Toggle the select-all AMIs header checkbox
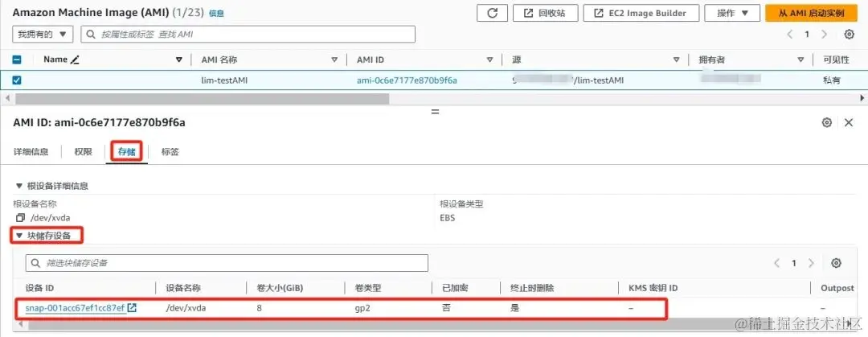This screenshot has width=868, height=337. 17,60
